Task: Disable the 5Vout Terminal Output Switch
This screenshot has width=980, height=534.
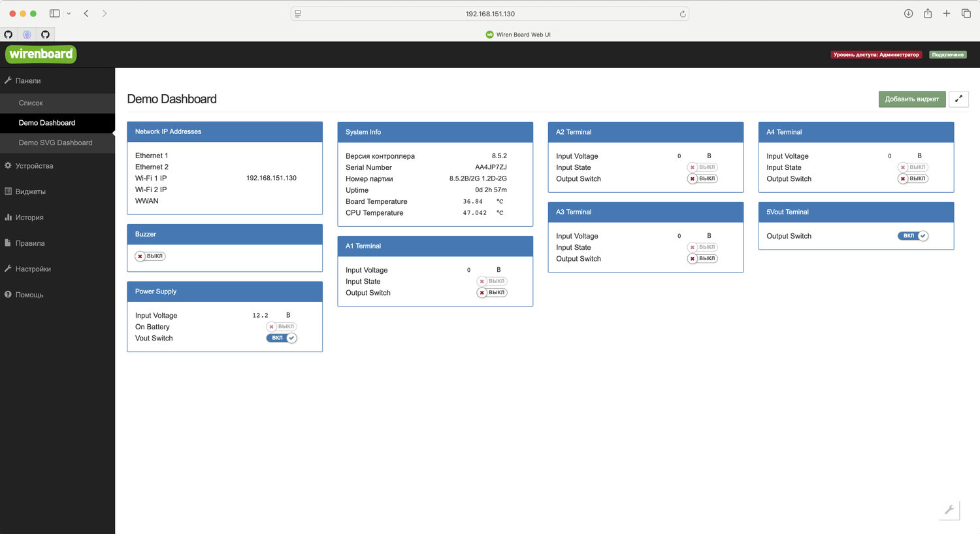Action: [913, 236]
